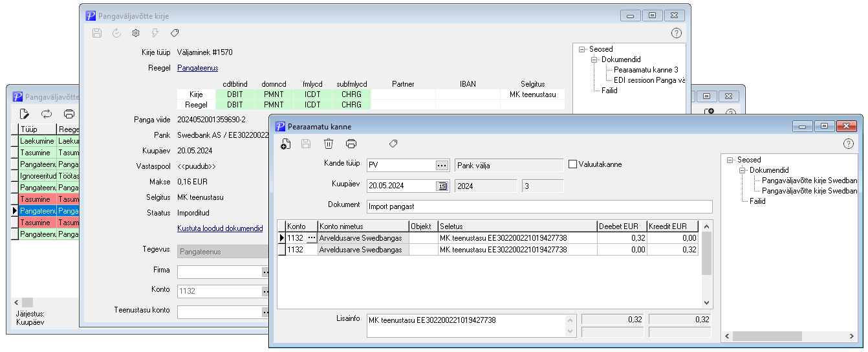This screenshot has height=352, width=868.
Task: Collapse Seosed node in Pangaväljavõtte kirje tree
Action: 582,49
